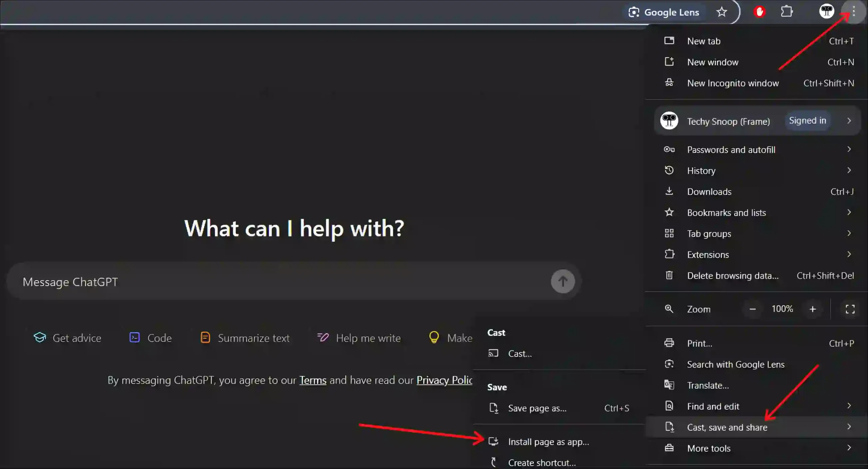The height and width of the screenshot is (469, 868).
Task: Select Translate… from the menu
Action: coord(757,385)
